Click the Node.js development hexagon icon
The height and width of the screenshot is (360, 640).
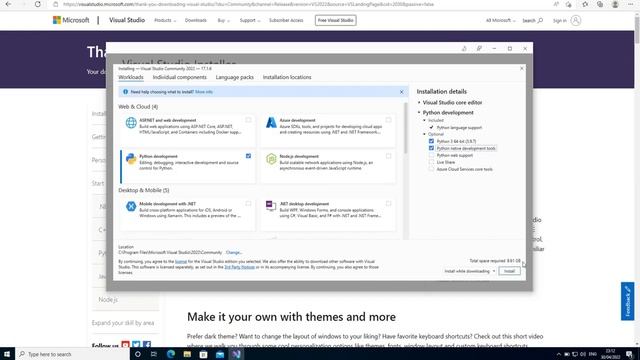271,159
